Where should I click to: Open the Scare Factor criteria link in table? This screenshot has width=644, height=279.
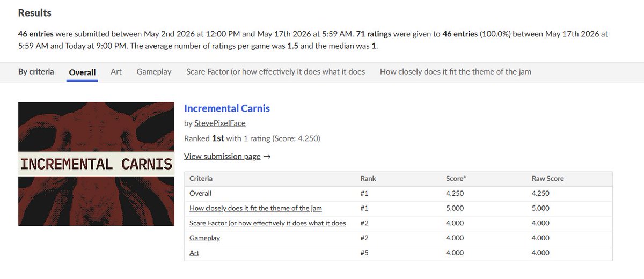268,223
